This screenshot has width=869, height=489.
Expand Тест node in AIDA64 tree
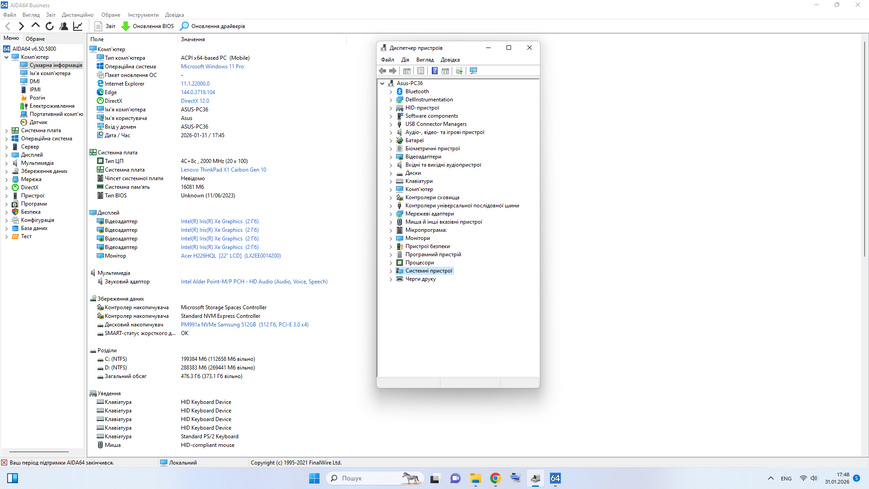pyautogui.click(x=6, y=236)
